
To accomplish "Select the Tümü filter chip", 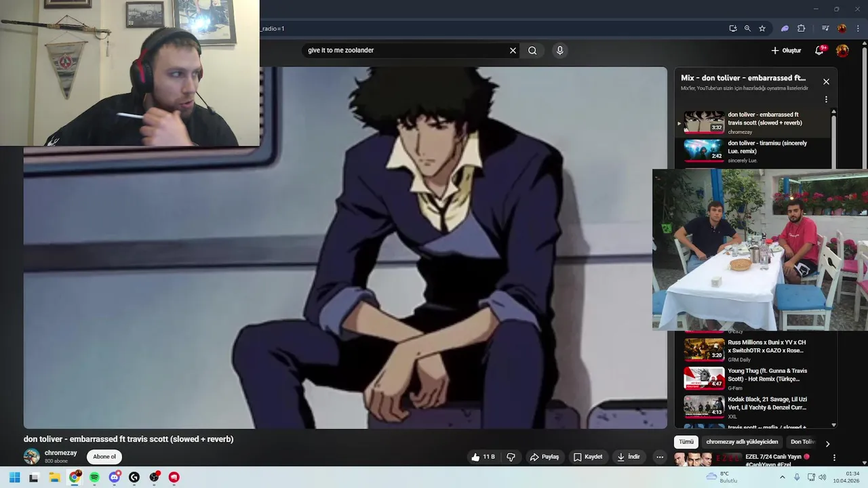I will [686, 442].
